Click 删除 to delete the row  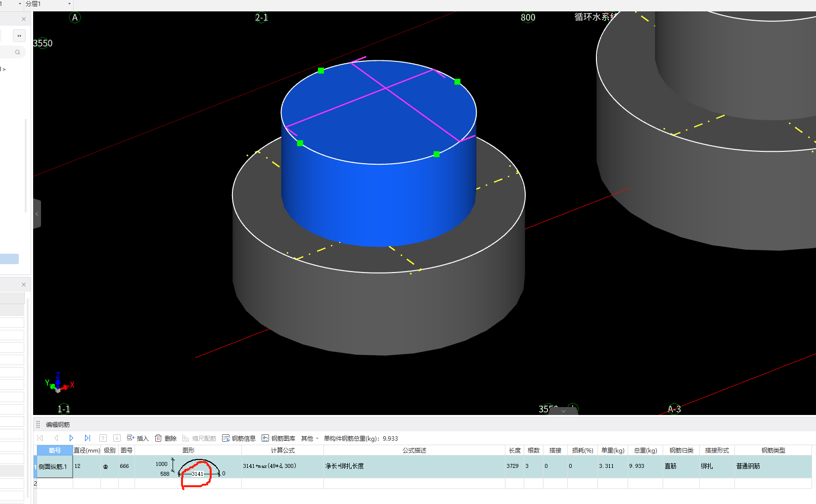tap(166, 438)
